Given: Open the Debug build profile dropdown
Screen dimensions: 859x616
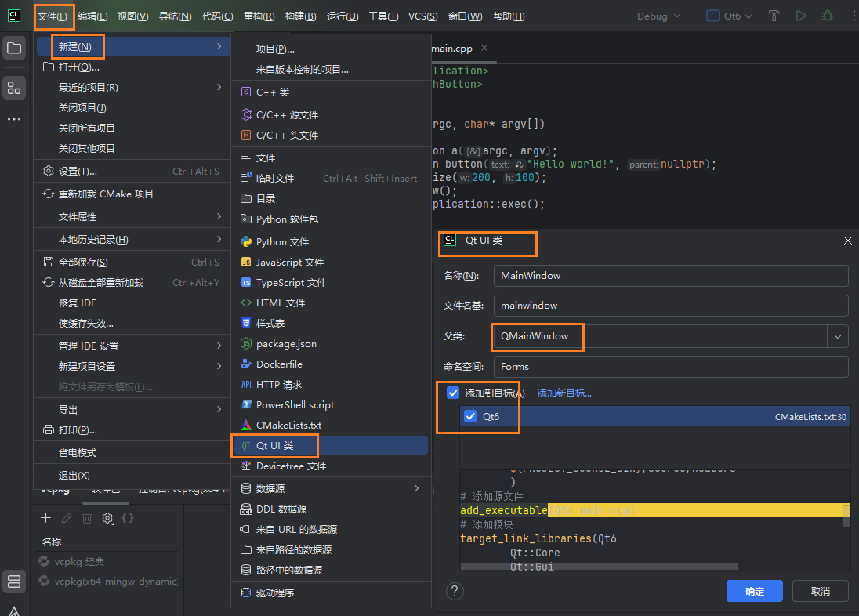Looking at the screenshot, I should click(x=659, y=16).
